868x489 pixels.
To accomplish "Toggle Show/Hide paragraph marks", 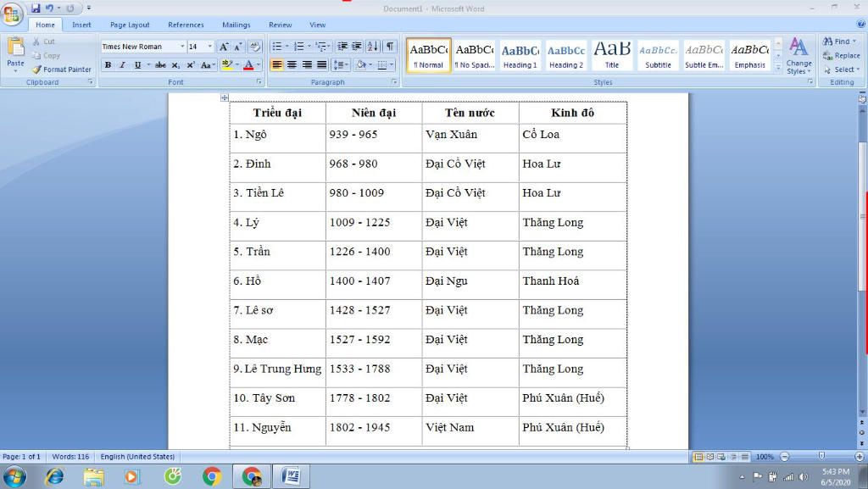I will 390,47.
